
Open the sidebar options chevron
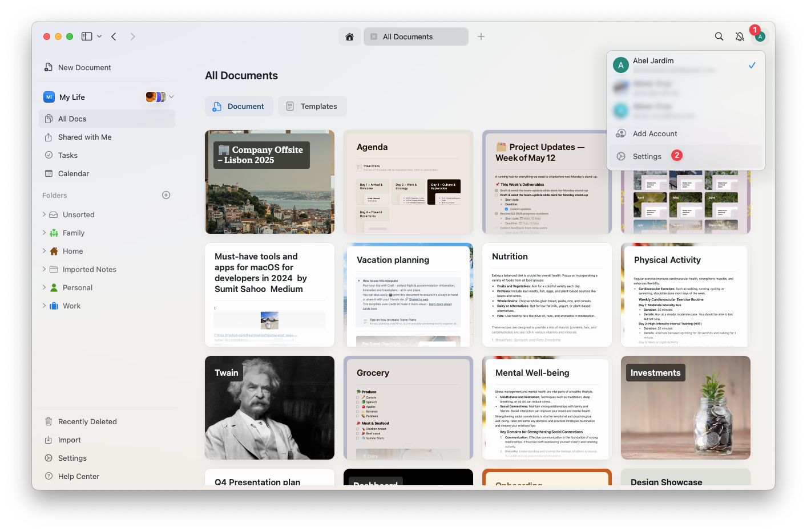coord(99,36)
